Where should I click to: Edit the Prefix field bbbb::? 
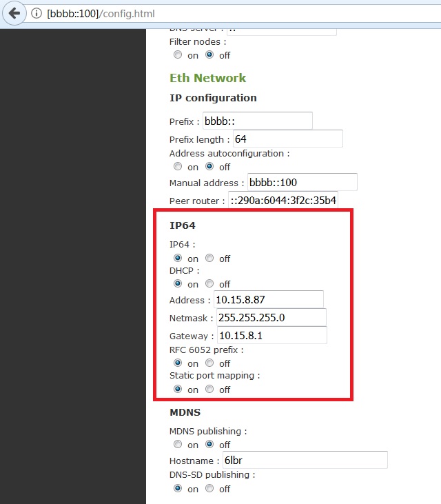click(x=258, y=121)
